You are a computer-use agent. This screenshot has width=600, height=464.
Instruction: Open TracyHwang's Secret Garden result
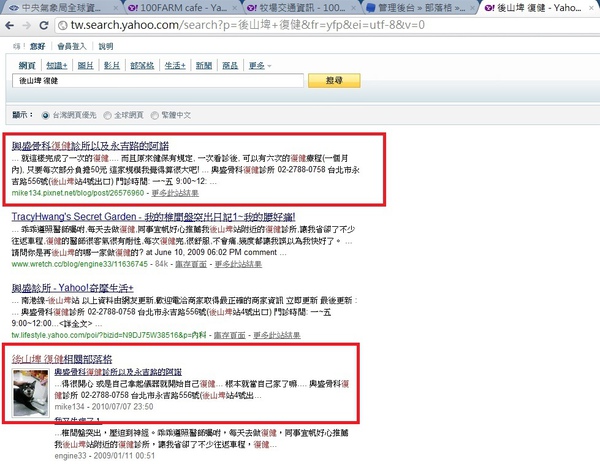coord(153,217)
